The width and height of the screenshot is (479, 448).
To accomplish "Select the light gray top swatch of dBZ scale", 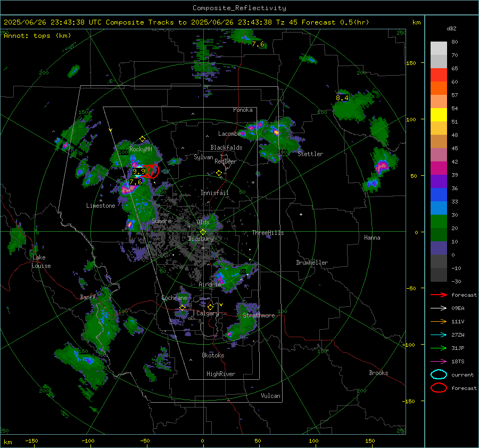I will (439, 48).
